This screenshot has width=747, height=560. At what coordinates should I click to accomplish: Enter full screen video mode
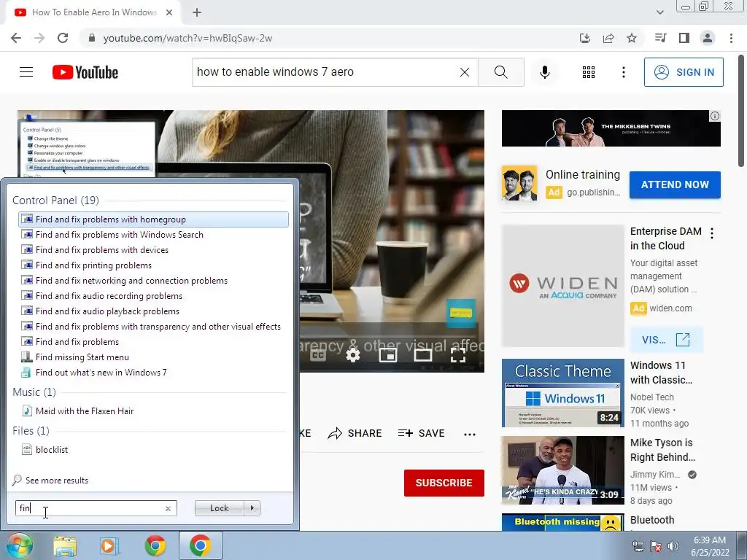[458, 355]
